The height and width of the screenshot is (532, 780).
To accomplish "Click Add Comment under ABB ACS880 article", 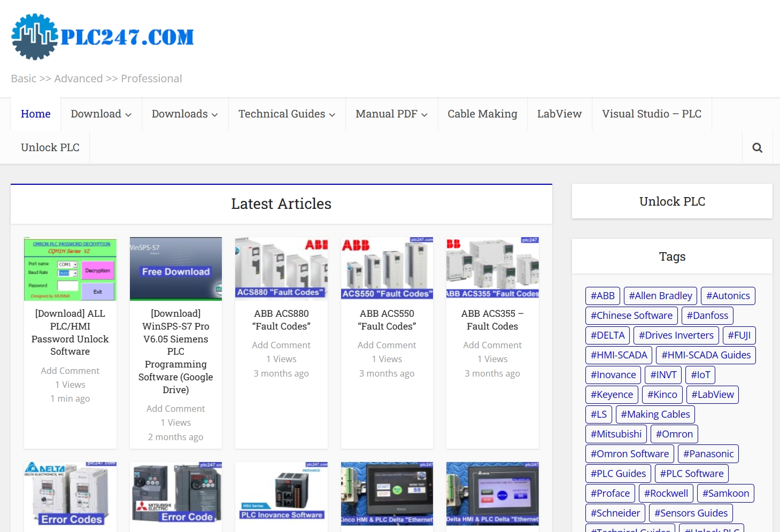I will [281, 345].
